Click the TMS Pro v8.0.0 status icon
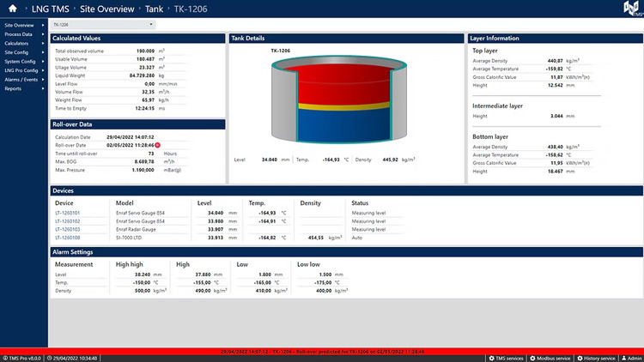Image resolution: width=644 pixels, height=362 pixels. 4,358
